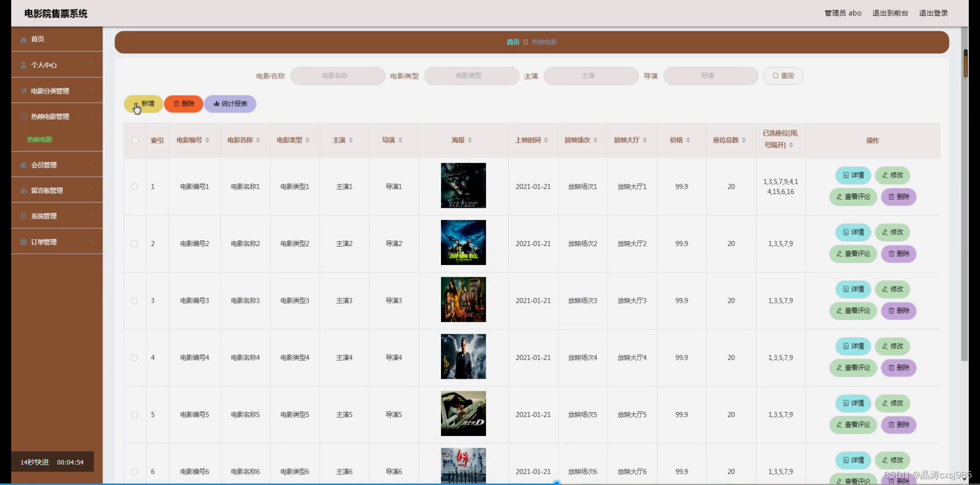Click the 删除 button
980x485 pixels.
tap(183, 104)
